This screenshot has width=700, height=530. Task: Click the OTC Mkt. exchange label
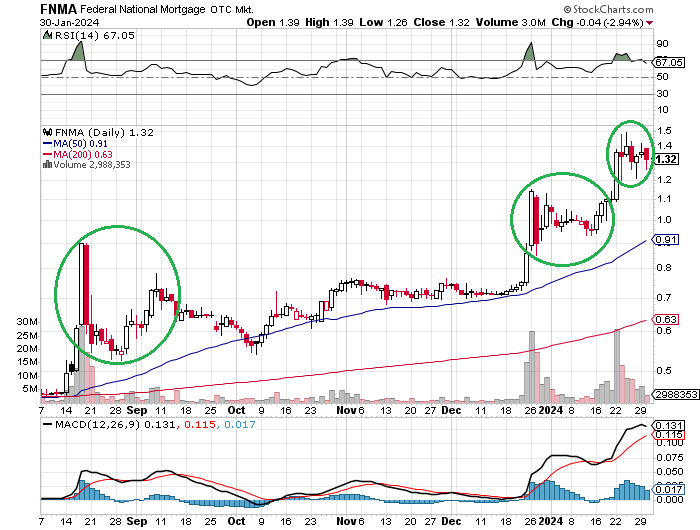(232, 9)
